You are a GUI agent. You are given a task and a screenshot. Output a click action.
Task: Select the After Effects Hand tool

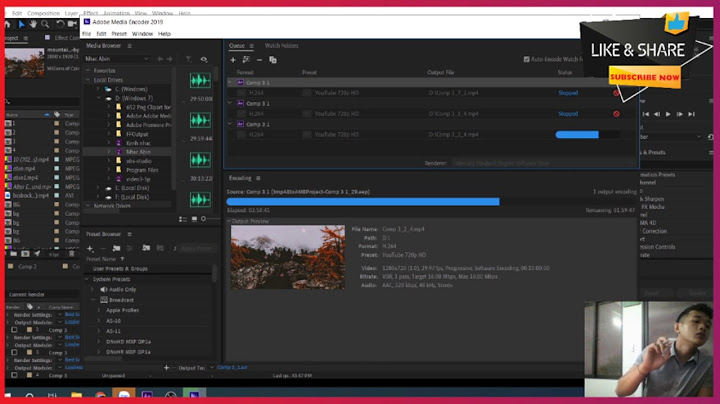pos(33,24)
